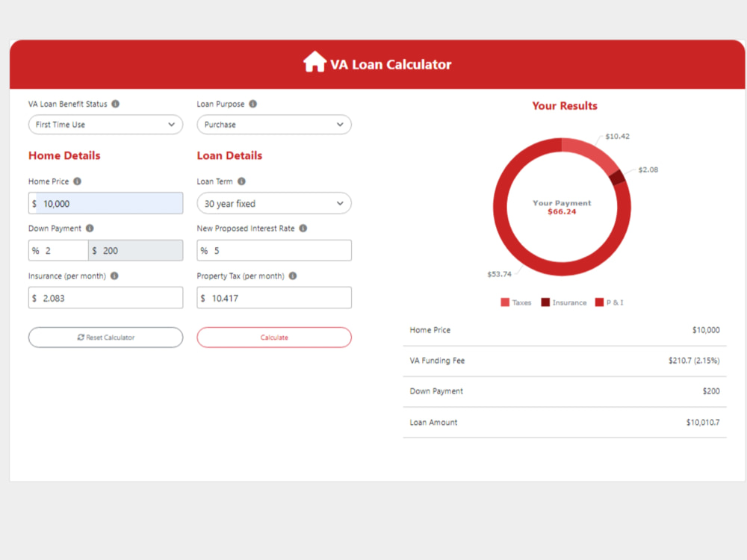Expand the Purchase loan purpose dropdown
Image resolution: width=747 pixels, height=560 pixels.
point(274,124)
